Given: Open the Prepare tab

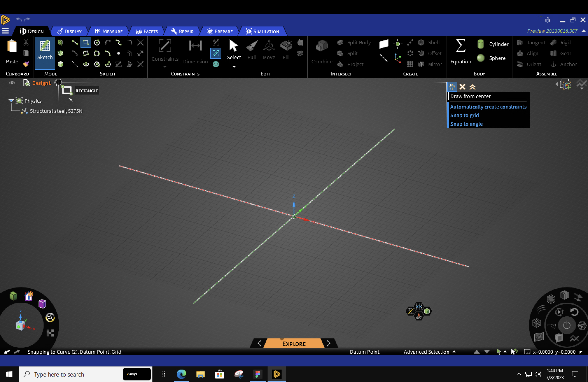Looking at the screenshot, I should (x=220, y=31).
